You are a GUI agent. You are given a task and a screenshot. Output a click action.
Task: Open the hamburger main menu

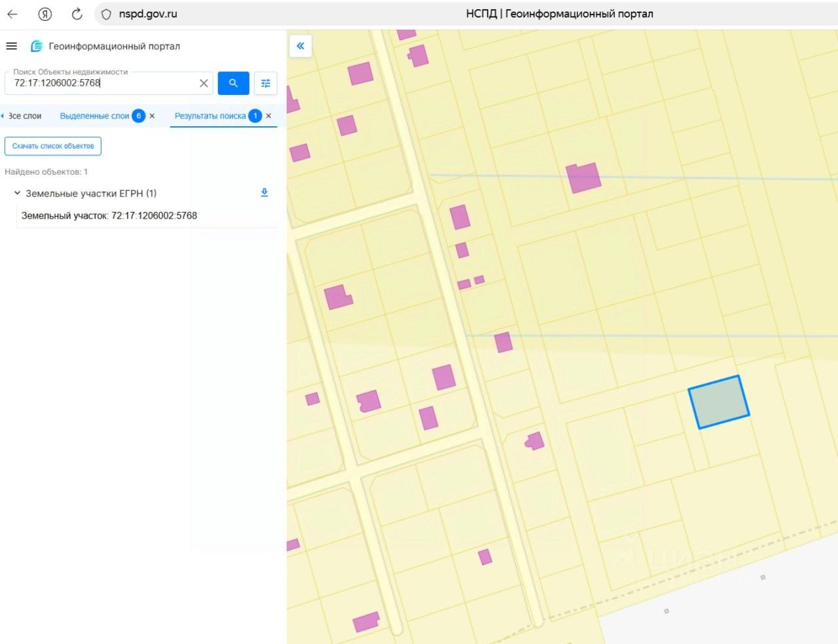[11, 46]
